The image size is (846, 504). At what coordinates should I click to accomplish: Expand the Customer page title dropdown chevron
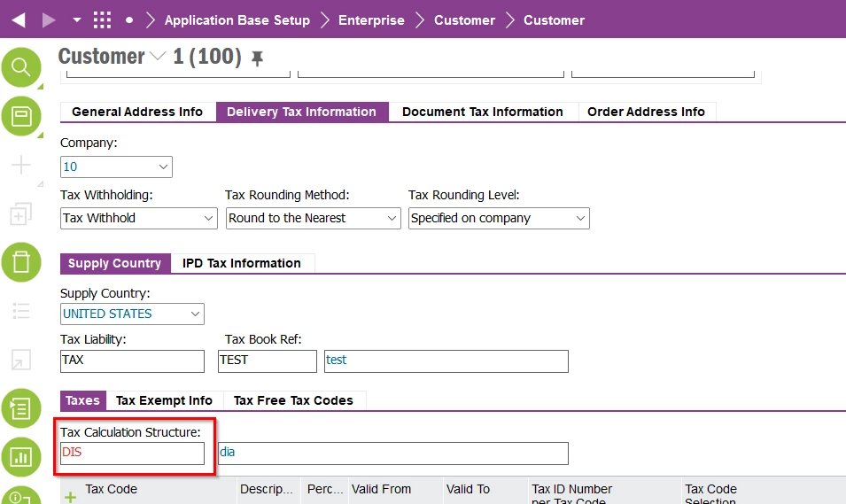click(x=158, y=56)
